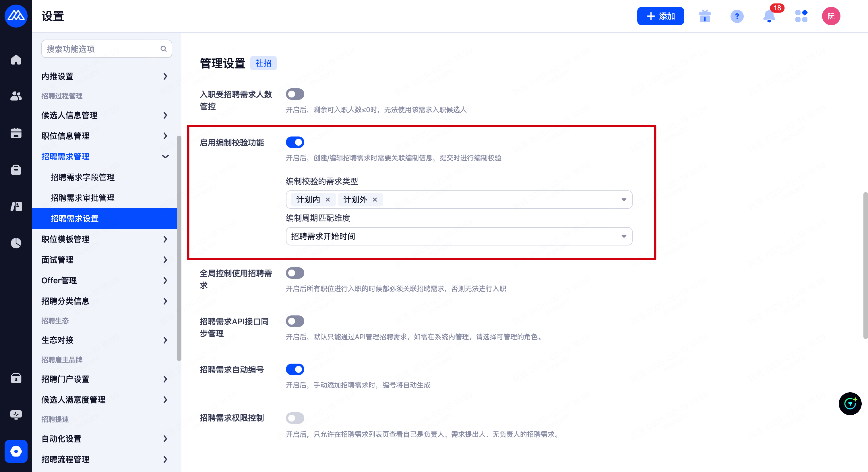Click the gift icon in top bar
Image resolution: width=868 pixels, height=472 pixels.
tap(705, 16)
